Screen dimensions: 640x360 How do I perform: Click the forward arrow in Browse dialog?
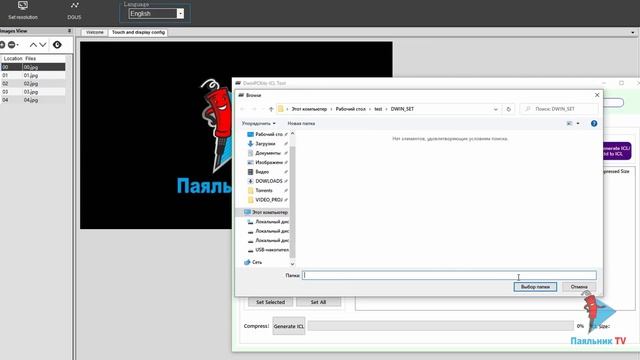tap(254, 109)
